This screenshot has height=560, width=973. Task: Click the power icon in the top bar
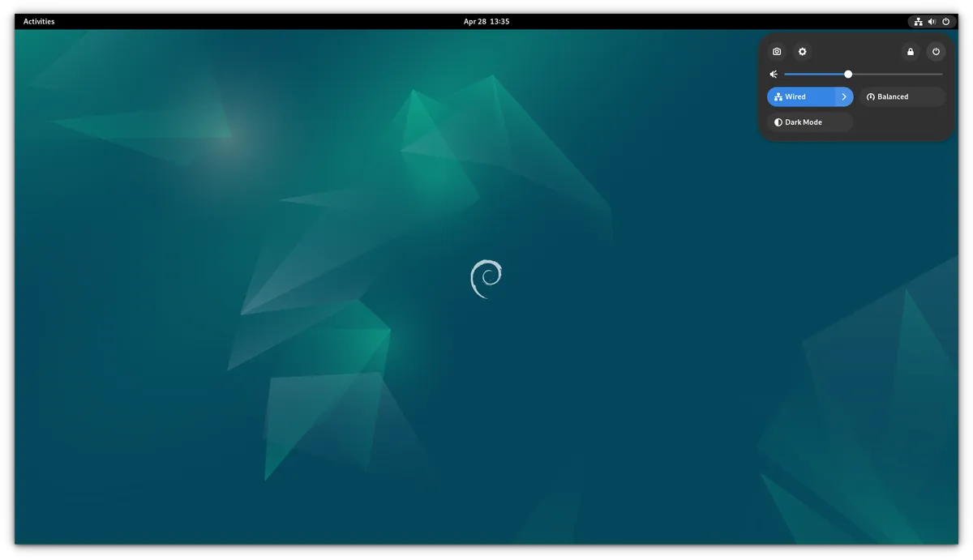pos(945,22)
